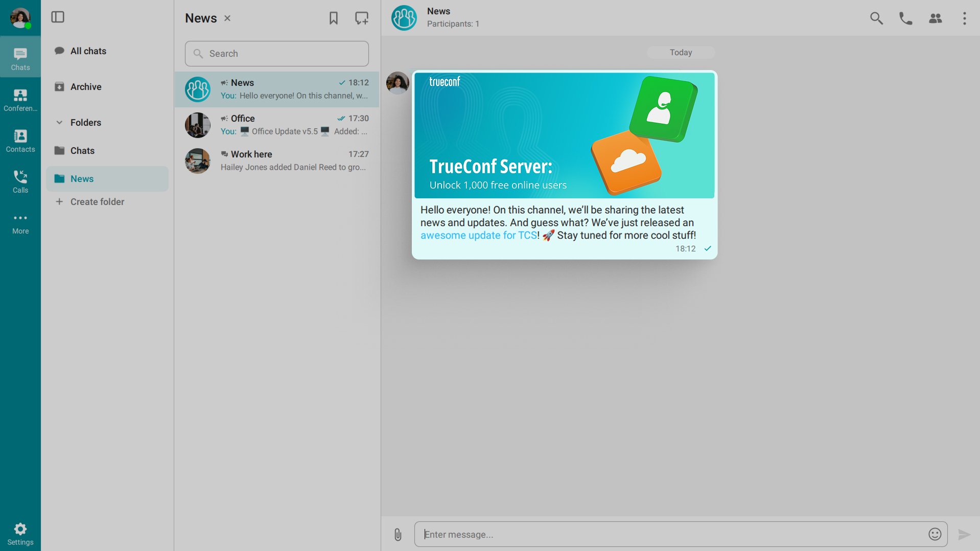Click the News channel avatar in list
980x551 pixels.
click(198, 89)
